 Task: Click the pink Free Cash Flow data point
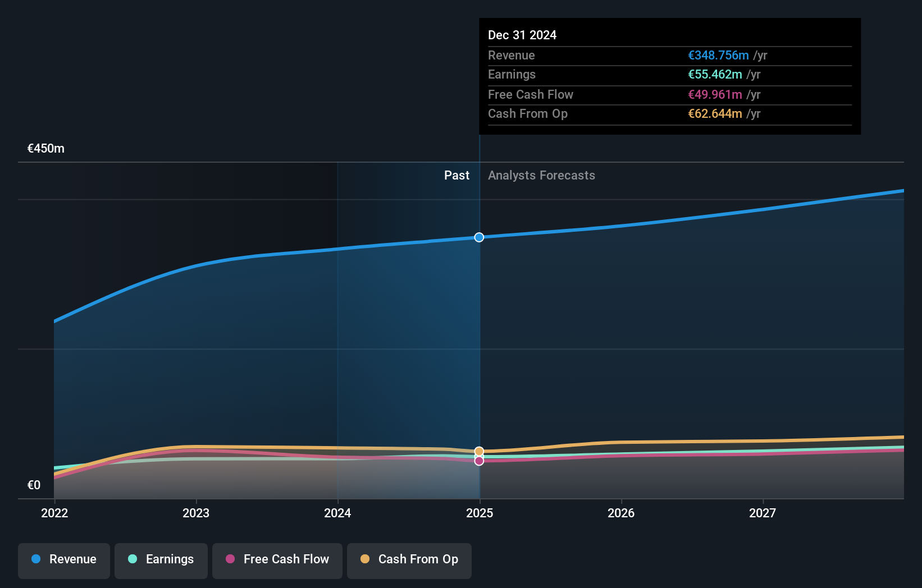(479, 461)
